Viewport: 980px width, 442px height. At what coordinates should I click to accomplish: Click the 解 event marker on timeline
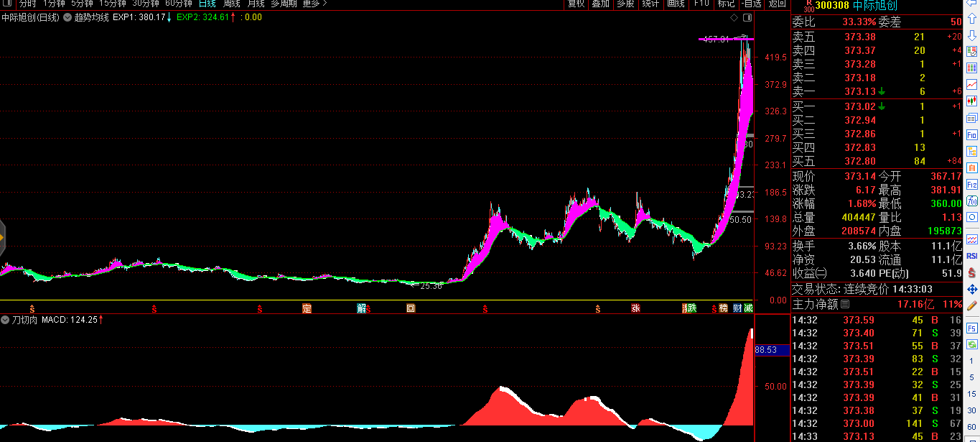coord(362,309)
